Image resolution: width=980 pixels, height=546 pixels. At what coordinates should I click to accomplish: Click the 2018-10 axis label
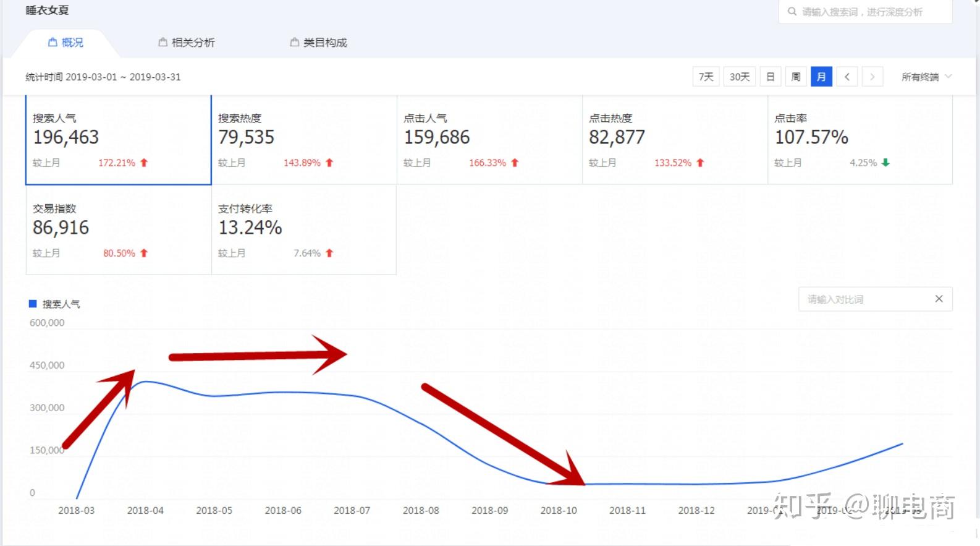[559, 510]
